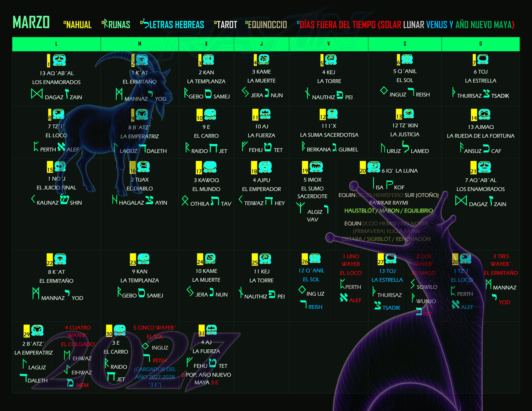
Task: Click the Maya glyph beside day 12
Action: tap(332, 114)
